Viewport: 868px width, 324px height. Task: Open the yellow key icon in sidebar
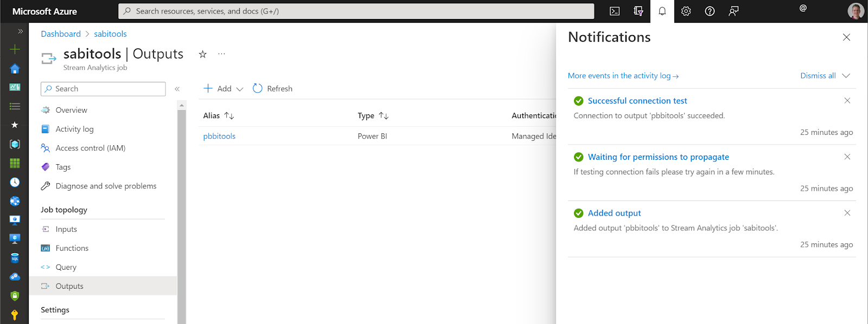[15, 315]
